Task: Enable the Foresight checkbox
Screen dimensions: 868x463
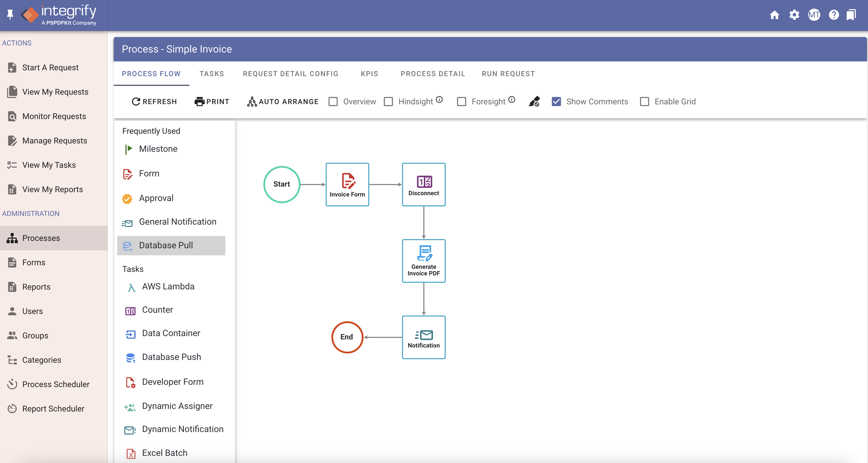Action: coord(461,102)
